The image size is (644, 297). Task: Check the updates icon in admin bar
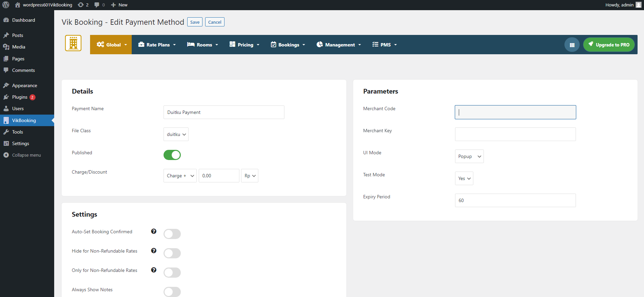pos(81,5)
